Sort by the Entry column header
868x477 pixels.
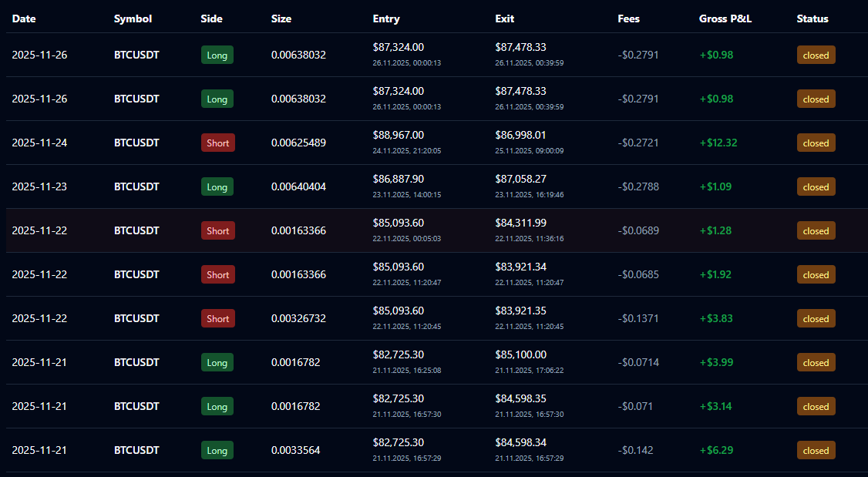tap(385, 18)
